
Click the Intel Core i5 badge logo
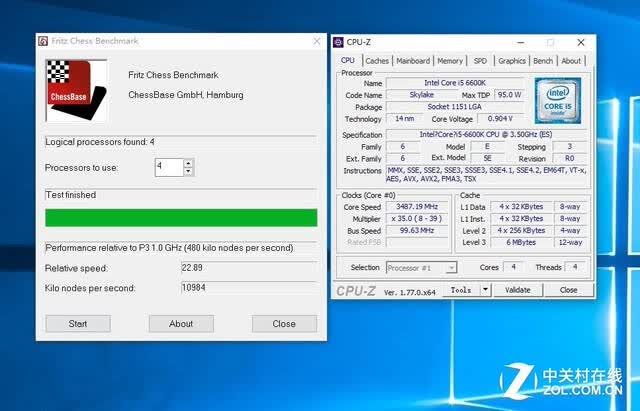(558, 101)
